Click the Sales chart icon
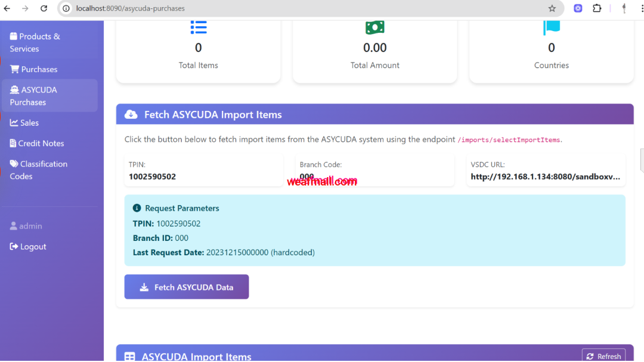This screenshot has width=644, height=362. [14, 122]
